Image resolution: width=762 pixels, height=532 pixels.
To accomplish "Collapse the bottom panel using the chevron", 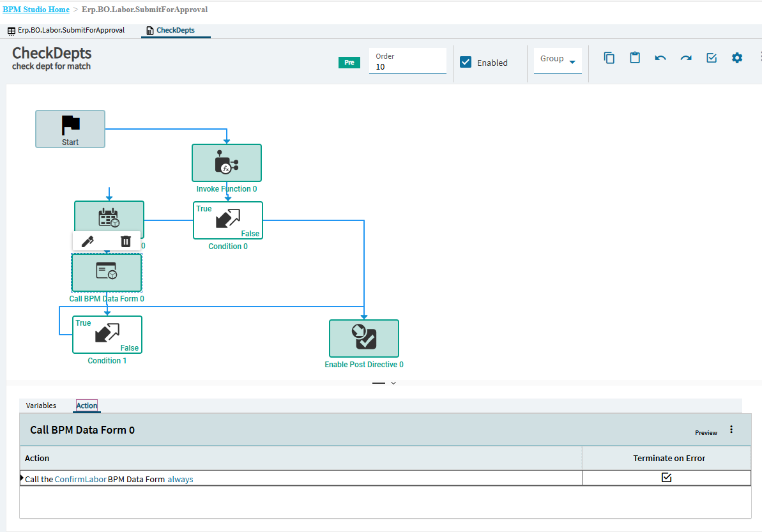I will tap(393, 383).
